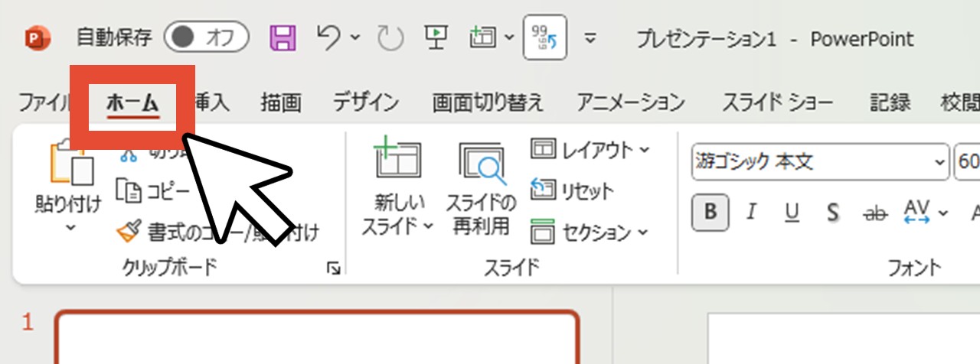This screenshot has width=980, height=364.
Task: Click the 貼り付け paste icon
Action: click(x=70, y=164)
